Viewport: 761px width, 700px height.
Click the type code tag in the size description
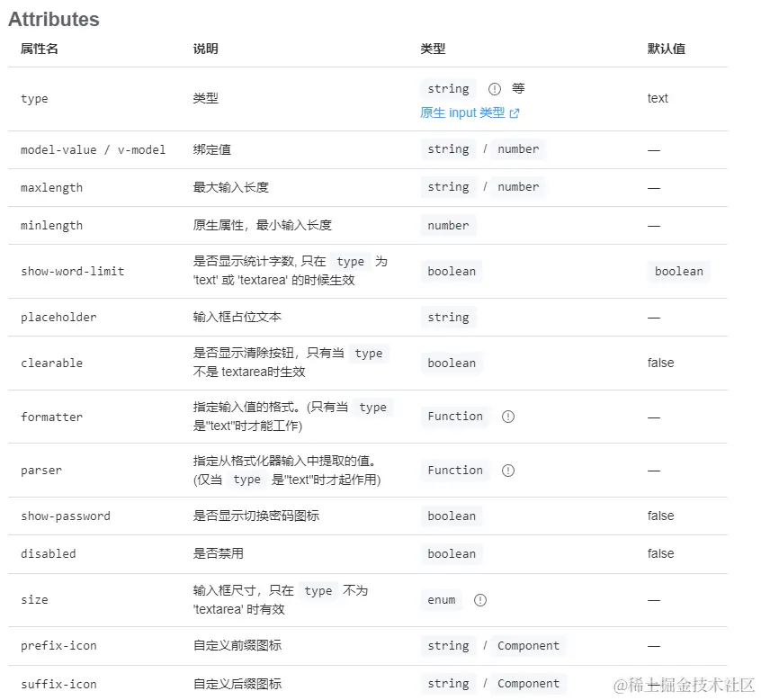pyautogui.click(x=318, y=591)
